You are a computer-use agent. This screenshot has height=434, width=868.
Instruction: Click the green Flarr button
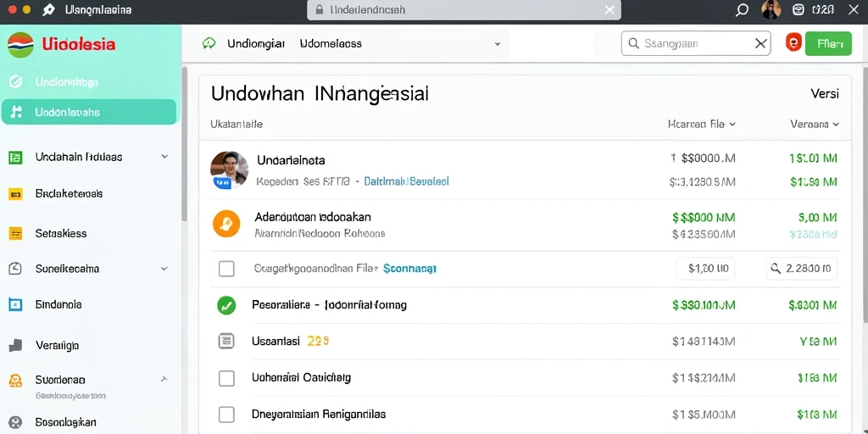[x=828, y=44]
